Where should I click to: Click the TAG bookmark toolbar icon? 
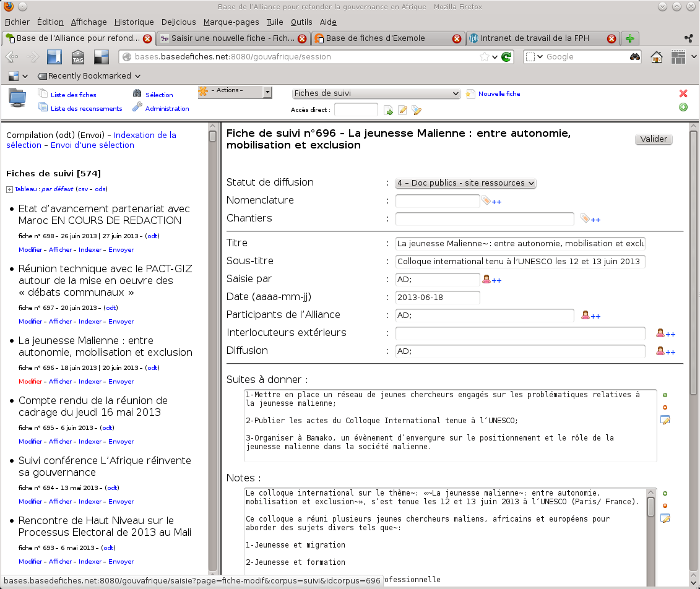[x=78, y=57]
